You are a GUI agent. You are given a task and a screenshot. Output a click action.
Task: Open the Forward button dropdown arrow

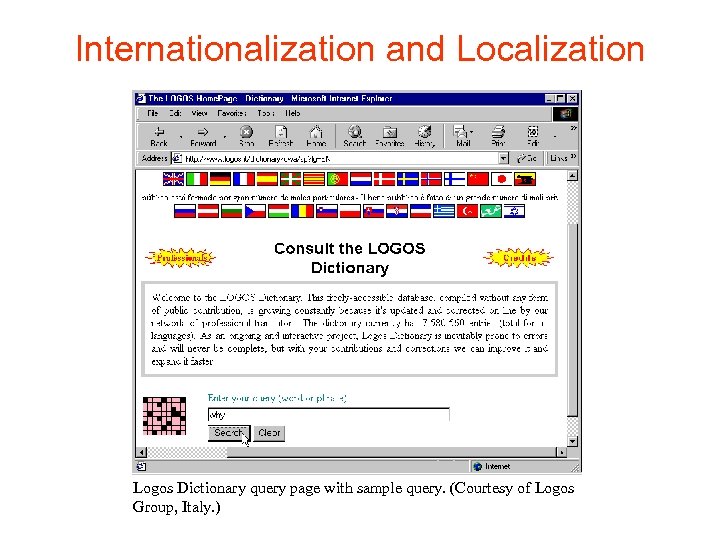[225, 137]
